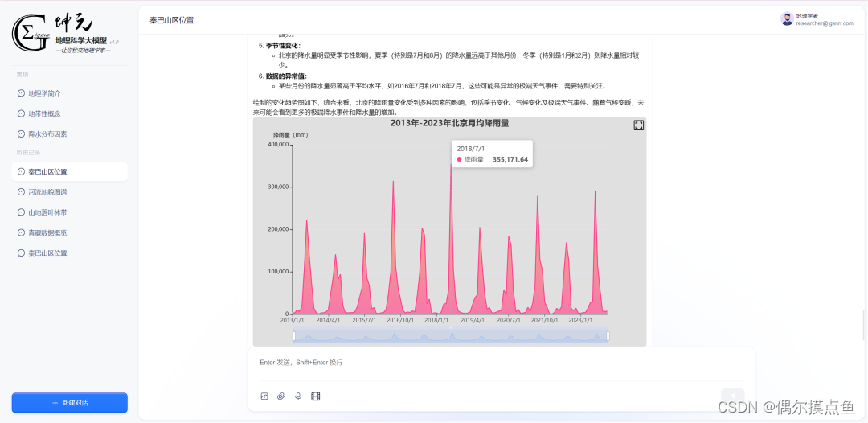Start voice input with the microphone icon
This screenshot has height=423, width=868.
coord(298,396)
